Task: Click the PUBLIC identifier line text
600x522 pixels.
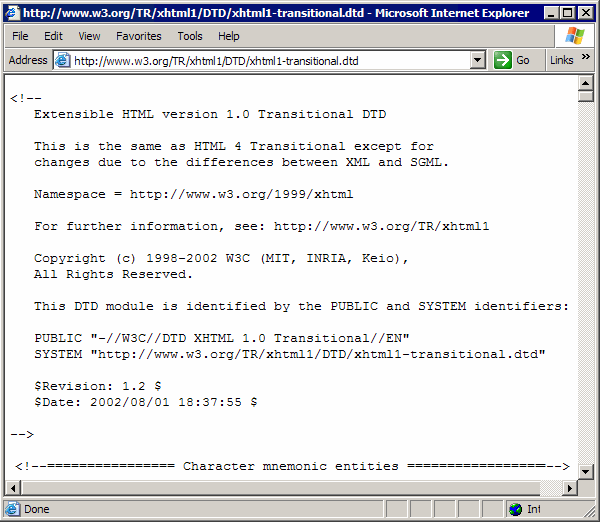Action: pos(222,338)
